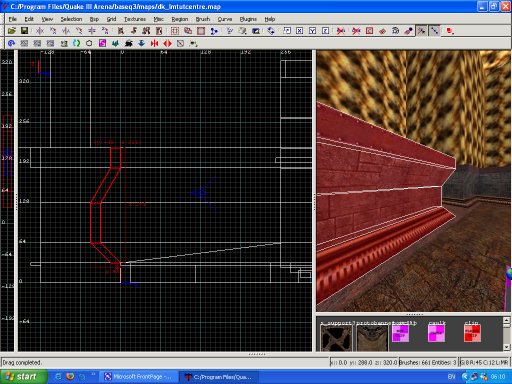Launch Firefox from the quick launch bar
512x384 pixels.
coord(70,377)
